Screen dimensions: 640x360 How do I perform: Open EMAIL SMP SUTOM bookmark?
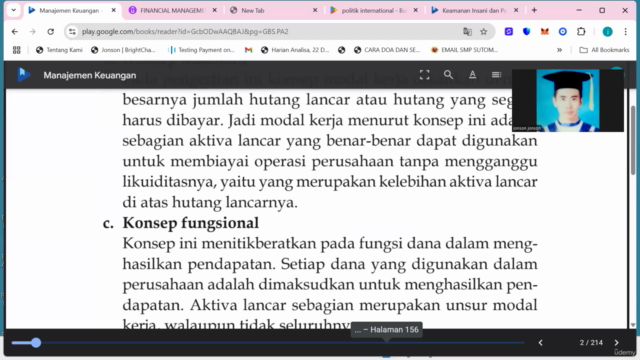pos(464,50)
